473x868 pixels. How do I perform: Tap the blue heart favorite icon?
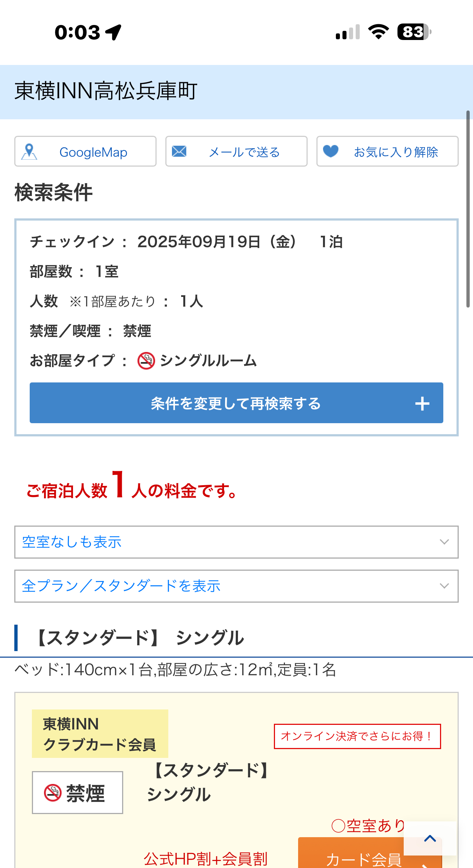click(x=331, y=151)
